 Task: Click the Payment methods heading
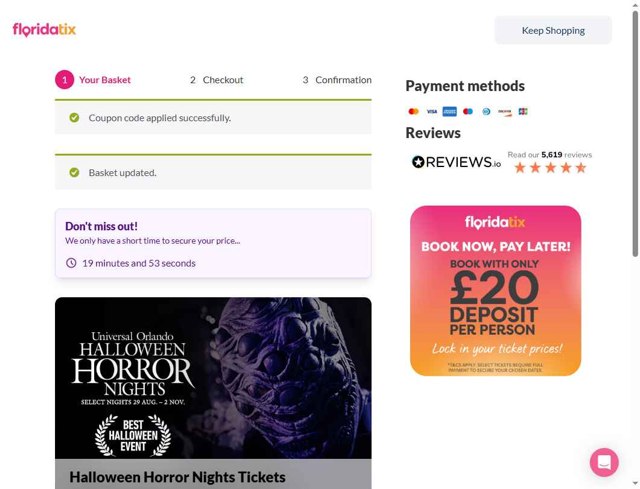pos(465,86)
